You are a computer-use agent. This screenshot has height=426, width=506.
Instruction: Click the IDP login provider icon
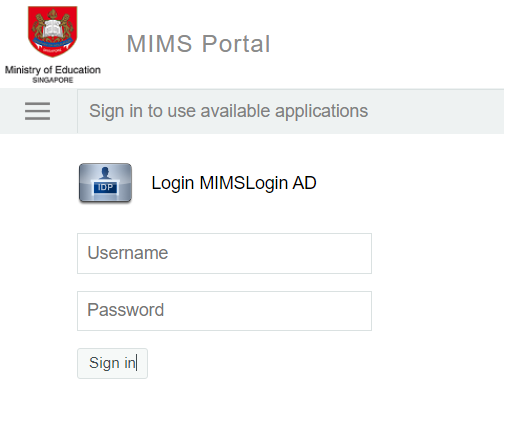(105, 183)
